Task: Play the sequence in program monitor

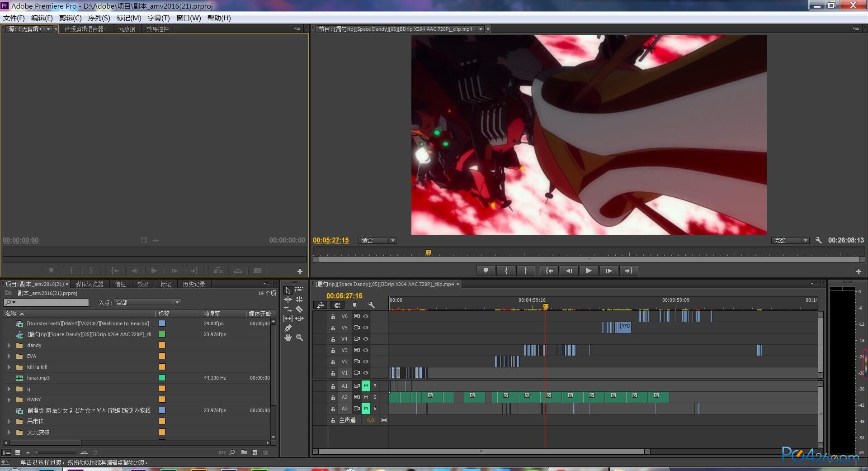Action: pos(589,271)
